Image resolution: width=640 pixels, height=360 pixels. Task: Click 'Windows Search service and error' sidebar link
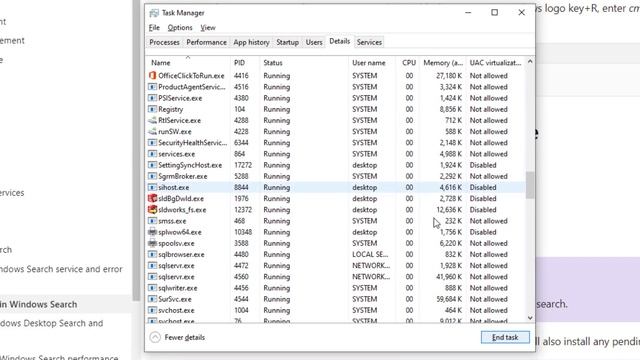[x=61, y=269]
